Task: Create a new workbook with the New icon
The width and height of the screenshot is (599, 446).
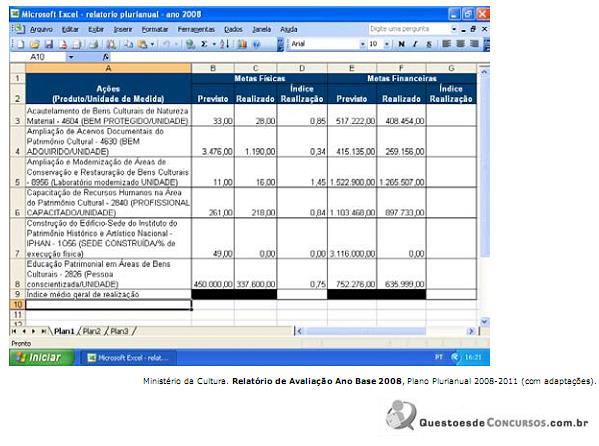Action: pyautogui.click(x=20, y=44)
